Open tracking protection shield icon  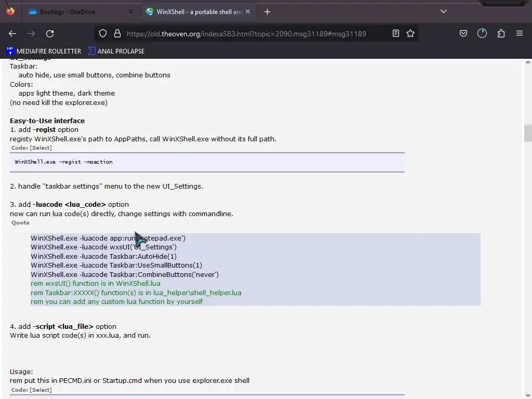coord(103,34)
